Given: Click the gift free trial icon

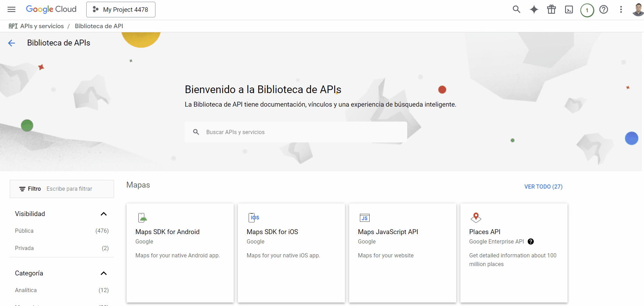Looking at the screenshot, I should point(551,9).
